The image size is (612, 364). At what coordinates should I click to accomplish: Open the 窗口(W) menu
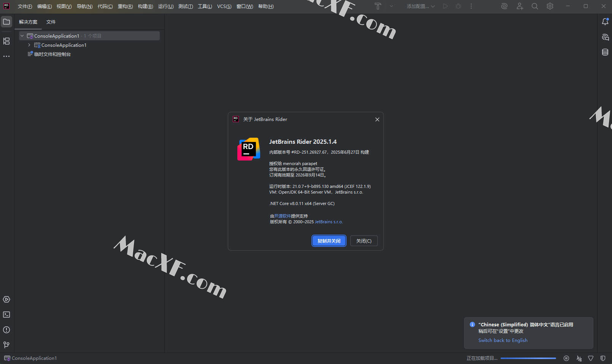pyautogui.click(x=245, y=6)
